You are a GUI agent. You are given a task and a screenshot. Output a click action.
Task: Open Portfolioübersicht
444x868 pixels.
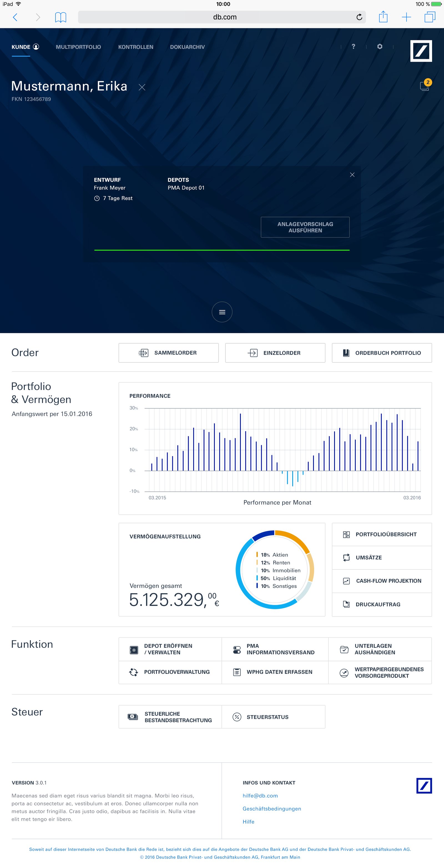(x=382, y=534)
